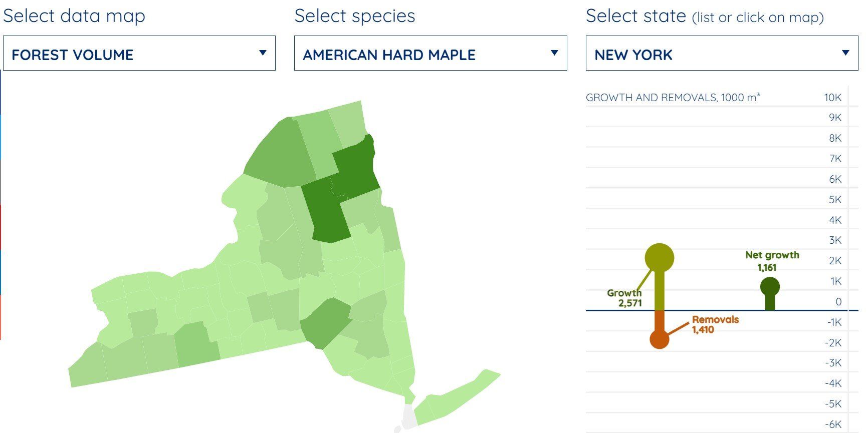Viewport: 868px width, 433px height.
Task: Click the orange Removals circle marker
Action: pyautogui.click(x=660, y=339)
